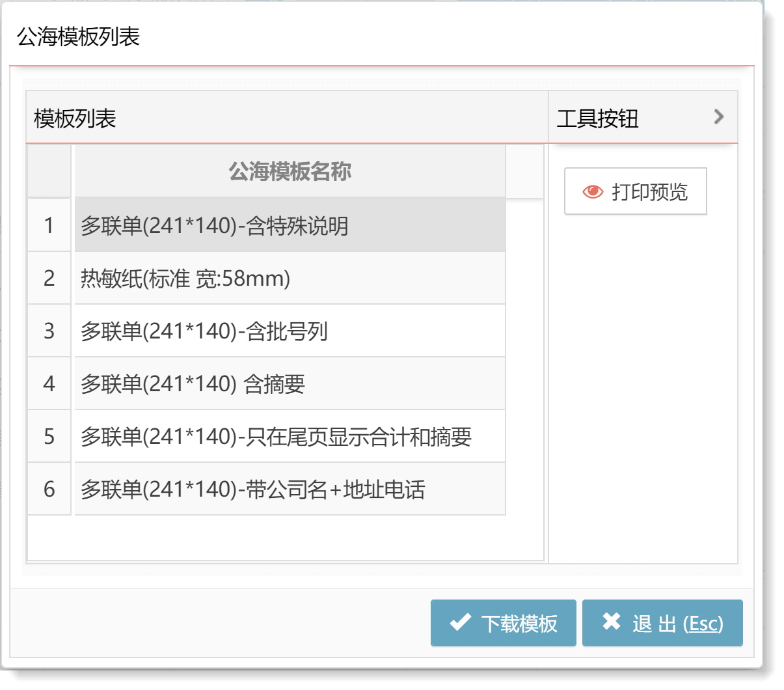
Task: Click row number 5 cell
Action: (49, 437)
